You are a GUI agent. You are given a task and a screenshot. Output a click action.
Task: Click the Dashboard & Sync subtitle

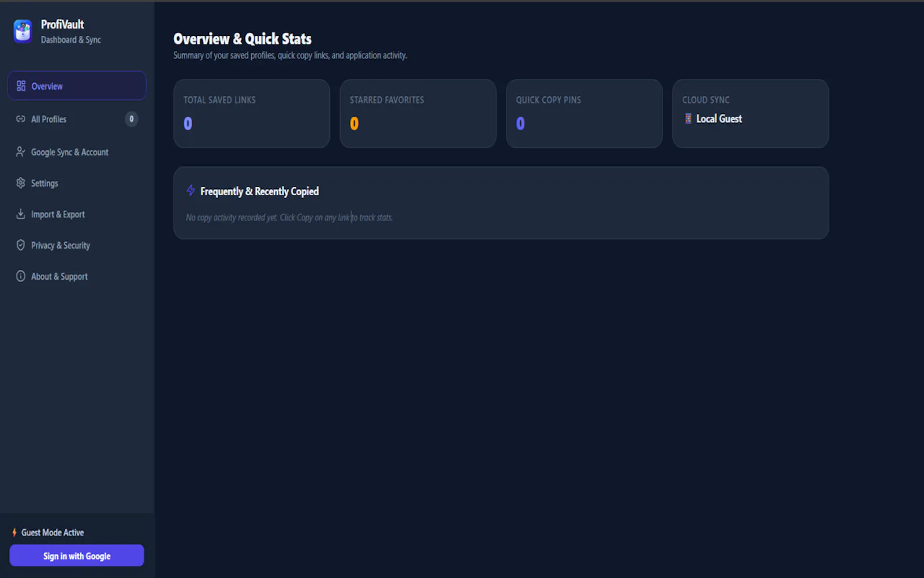pos(71,40)
